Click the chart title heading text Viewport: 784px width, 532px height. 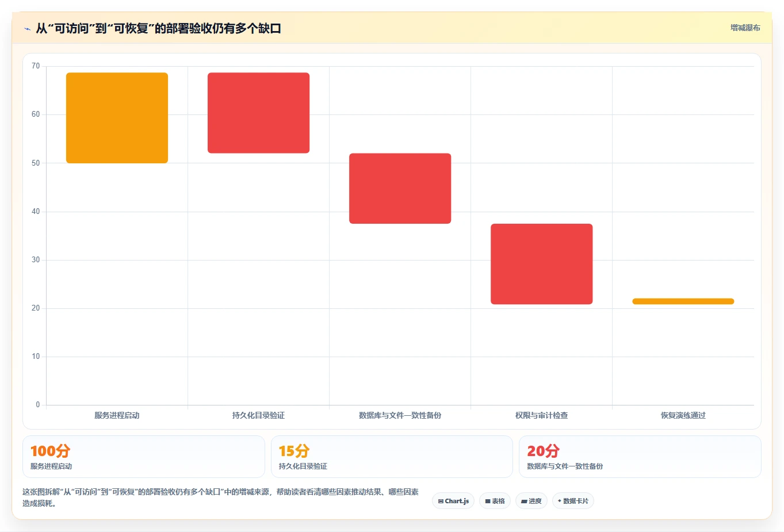click(158, 28)
